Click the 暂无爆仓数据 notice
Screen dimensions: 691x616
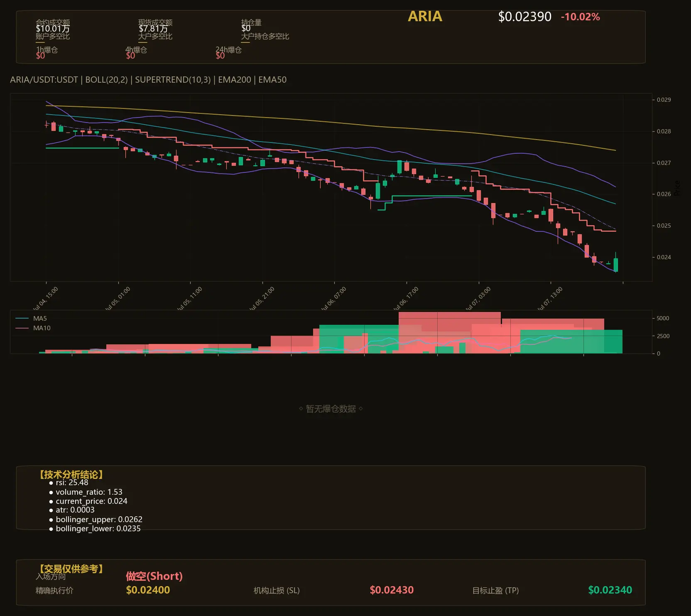point(331,409)
